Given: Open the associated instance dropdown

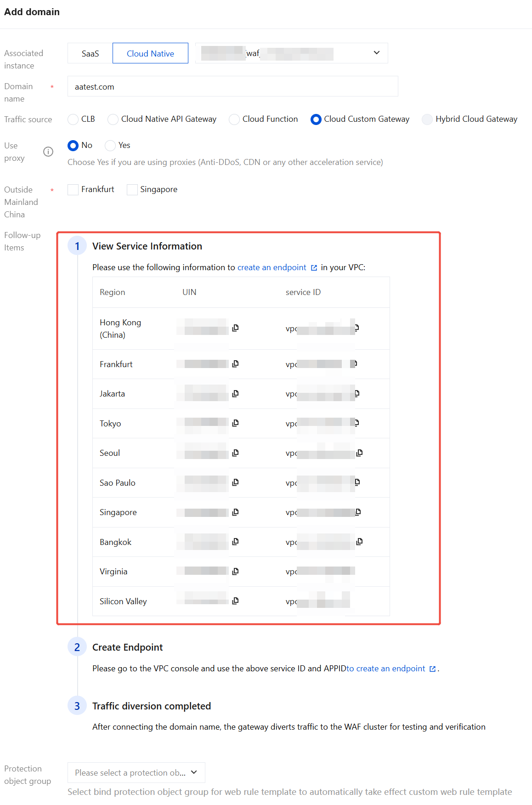Looking at the screenshot, I should click(x=292, y=53).
